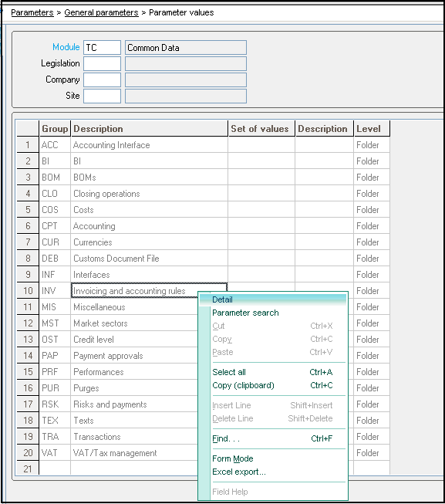Focus the Site code input field
Viewport: 445px width, 504px height.
(102, 96)
